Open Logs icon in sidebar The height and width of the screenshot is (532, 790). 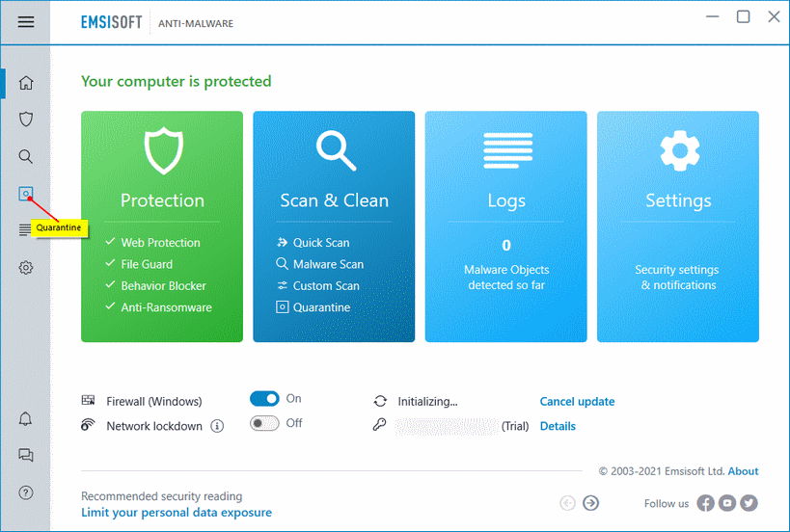(x=24, y=230)
